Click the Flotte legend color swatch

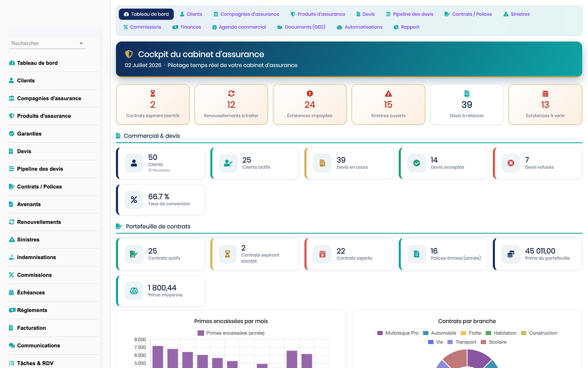(463, 333)
